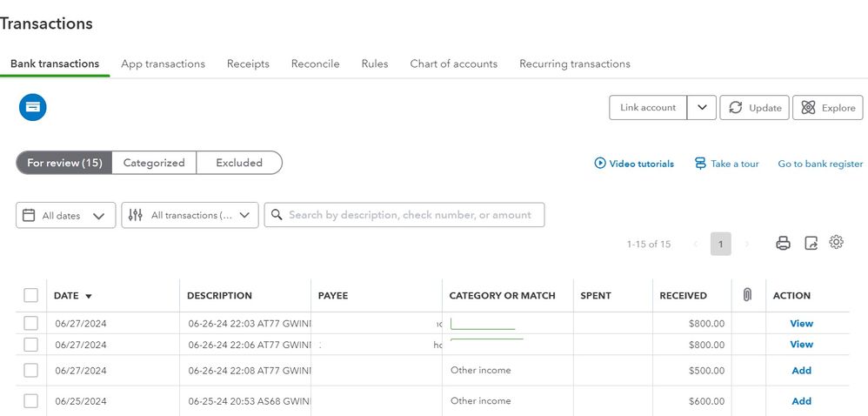This screenshot has height=416, width=868.
Task: Click the refresh icon on Update button
Action: [735, 107]
